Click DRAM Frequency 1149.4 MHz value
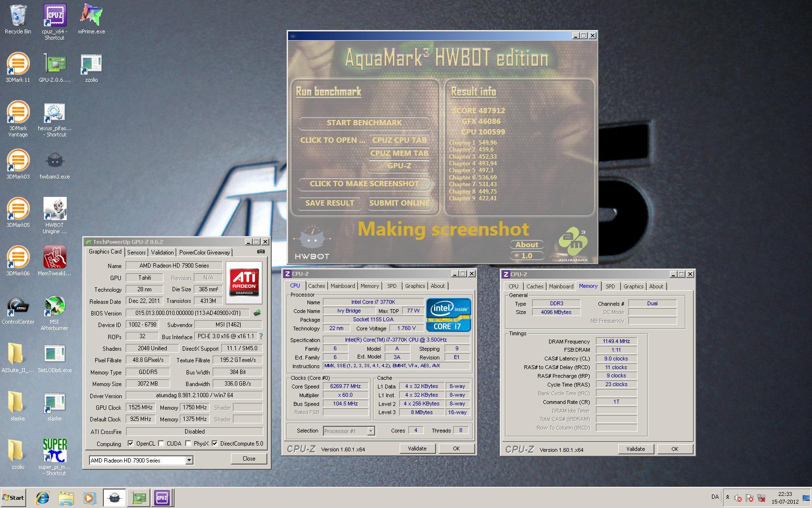Screen dimensions: 812x508 (x=616, y=341)
